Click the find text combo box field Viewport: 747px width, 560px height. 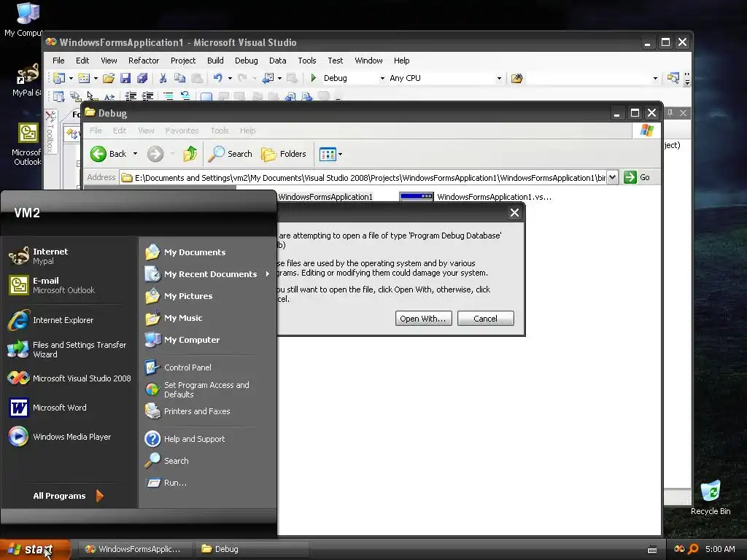(x=589, y=78)
